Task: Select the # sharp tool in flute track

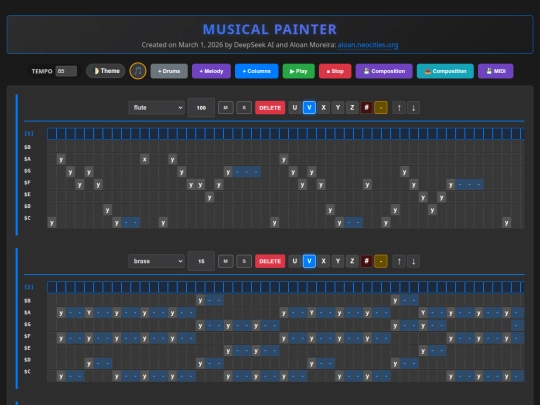Action: coord(366,108)
